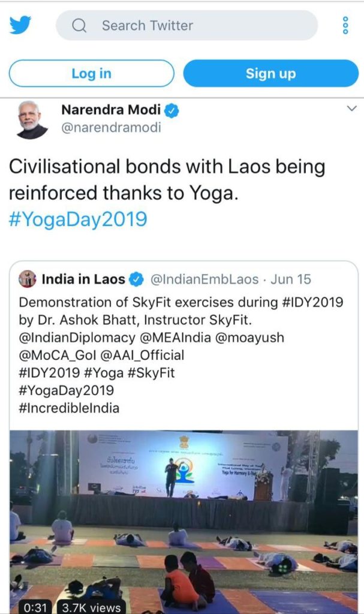Screen dimensions: 364x614
Task: Open the three-dot overflow menu
Action: tap(345, 25)
